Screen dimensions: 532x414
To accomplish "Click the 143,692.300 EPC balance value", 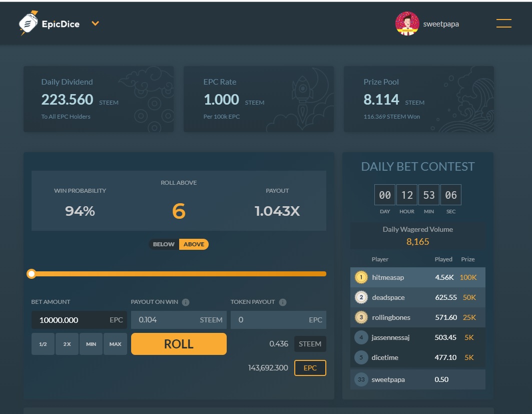I will 268,368.
